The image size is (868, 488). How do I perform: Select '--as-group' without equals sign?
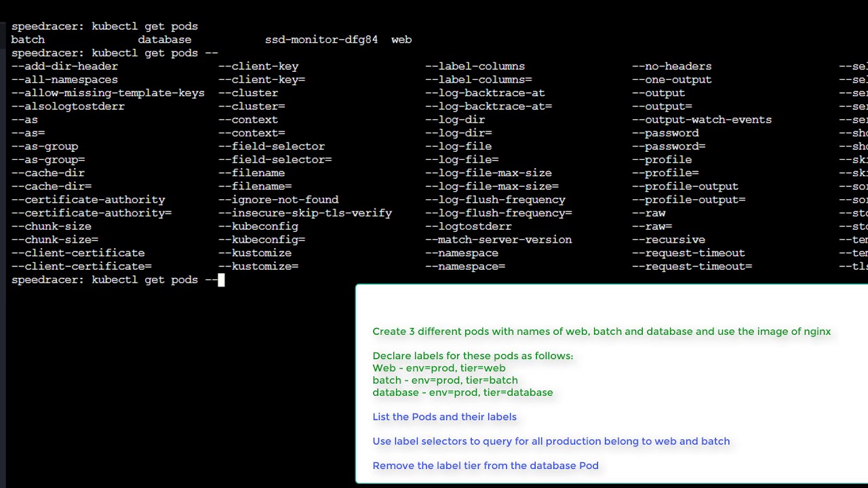coord(45,146)
